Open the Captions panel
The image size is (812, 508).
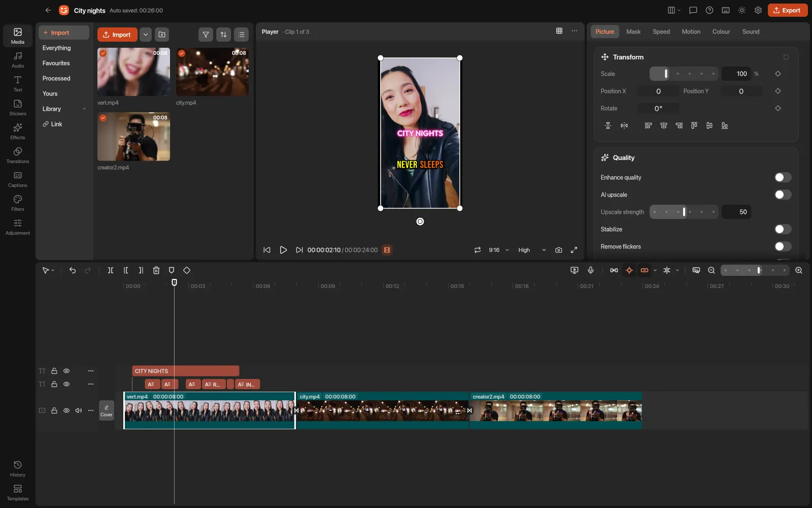18,179
